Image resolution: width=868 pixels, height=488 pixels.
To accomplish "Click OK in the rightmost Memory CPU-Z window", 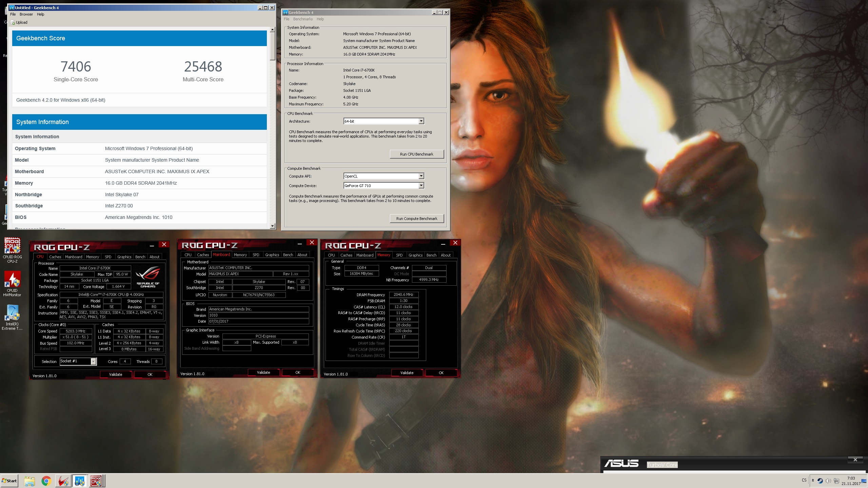I will click(x=441, y=373).
